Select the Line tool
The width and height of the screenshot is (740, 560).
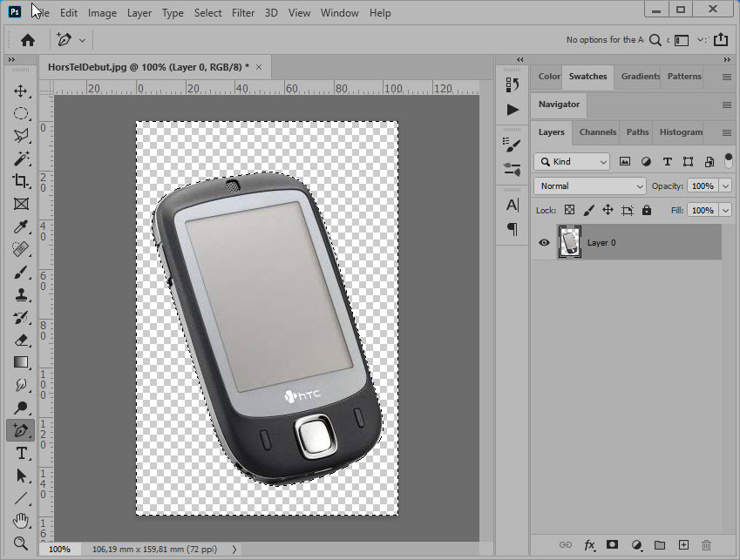[20, 498]
